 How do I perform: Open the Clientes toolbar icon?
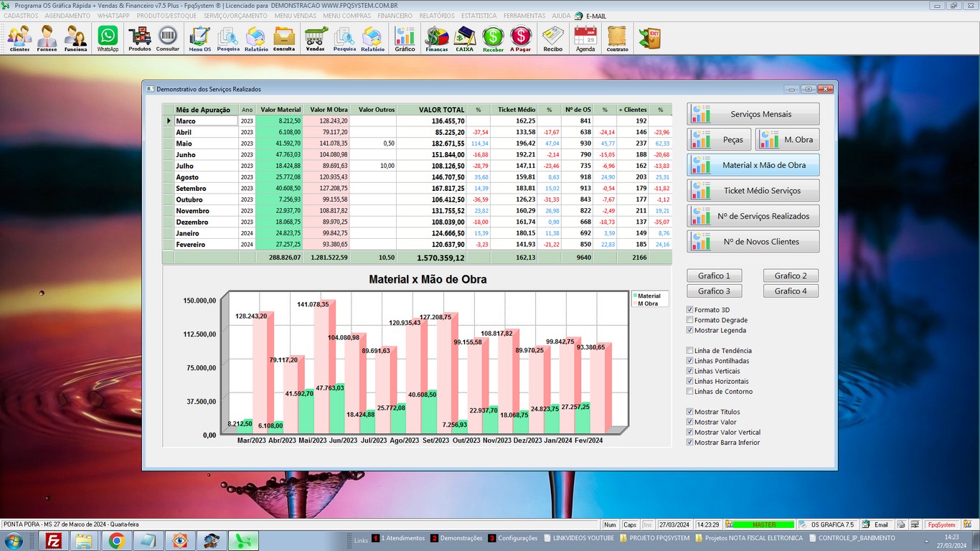click(x=19, y=38)
